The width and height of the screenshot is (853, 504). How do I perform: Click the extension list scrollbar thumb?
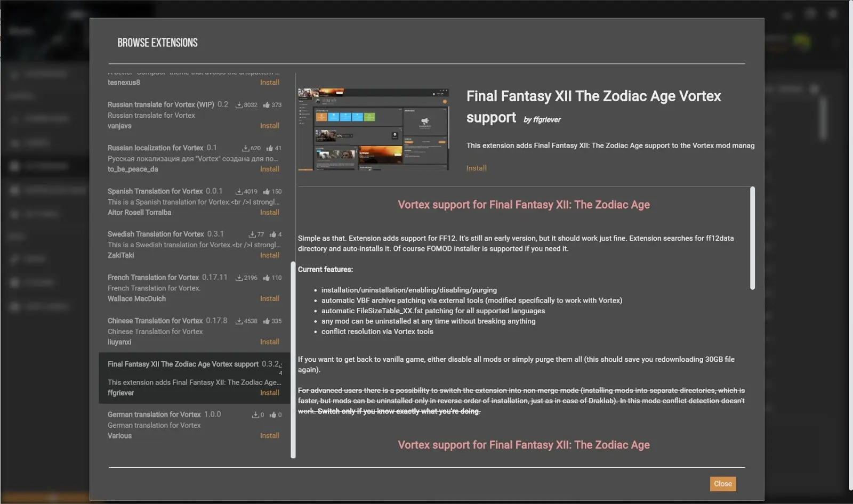(293, 360)
